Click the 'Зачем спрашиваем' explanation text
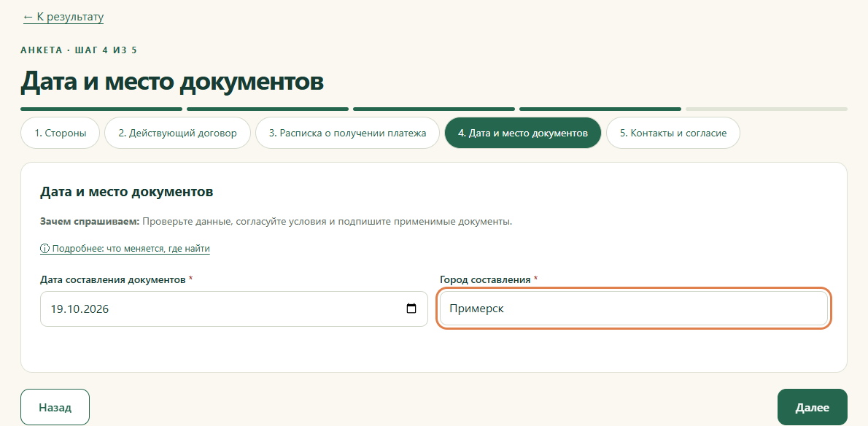Viewport: 868px width, 426px height. point(276,222)
